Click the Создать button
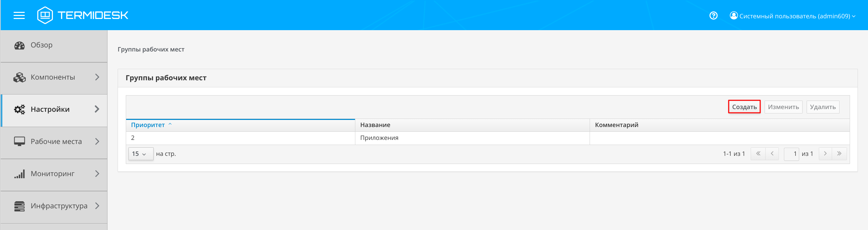Screen dimensions: 868x230 tap(744, 107)
